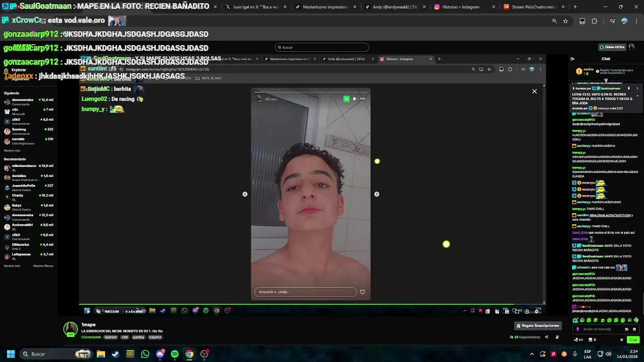The height and width of the screenshot is (362, 644).
Task: Click the green Chat send button
Action: (x=633, y=340)
